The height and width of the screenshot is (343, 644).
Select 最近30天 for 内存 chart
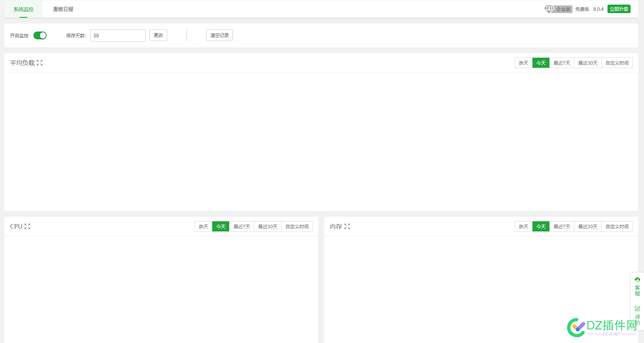click(588, 226)
